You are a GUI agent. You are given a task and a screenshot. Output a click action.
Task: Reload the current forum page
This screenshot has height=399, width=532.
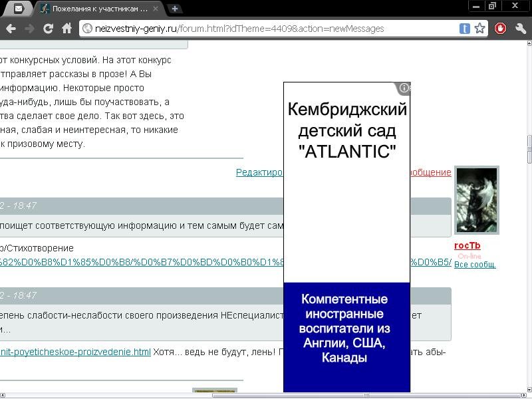click(x=48, y=29)
